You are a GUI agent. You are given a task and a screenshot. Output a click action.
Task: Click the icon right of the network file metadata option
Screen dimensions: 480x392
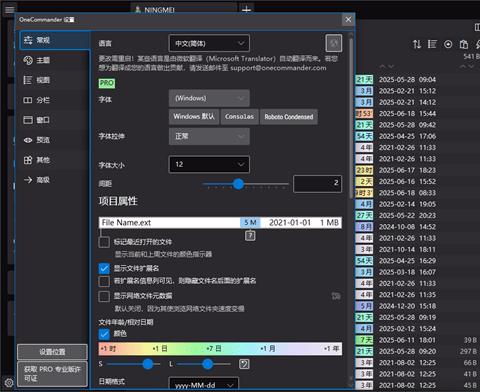336,296
